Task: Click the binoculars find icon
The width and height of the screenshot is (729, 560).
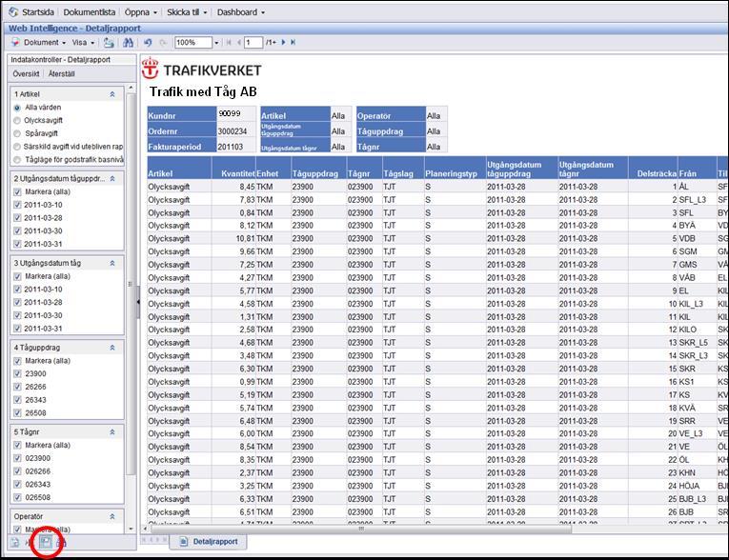Action: point(129,43)
